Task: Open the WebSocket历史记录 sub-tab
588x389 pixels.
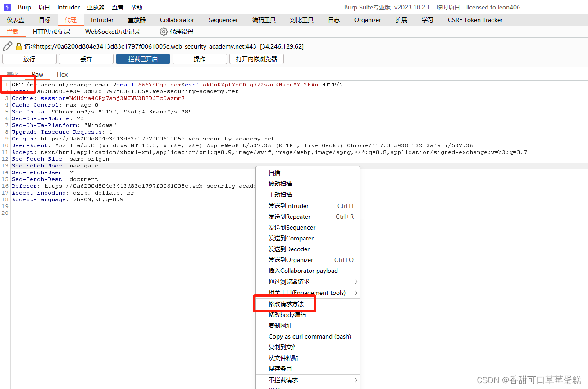Action: [113, 32]
